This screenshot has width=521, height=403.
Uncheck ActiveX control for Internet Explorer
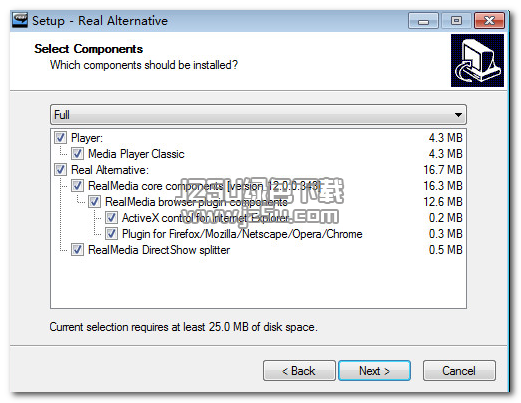point(111,218)
